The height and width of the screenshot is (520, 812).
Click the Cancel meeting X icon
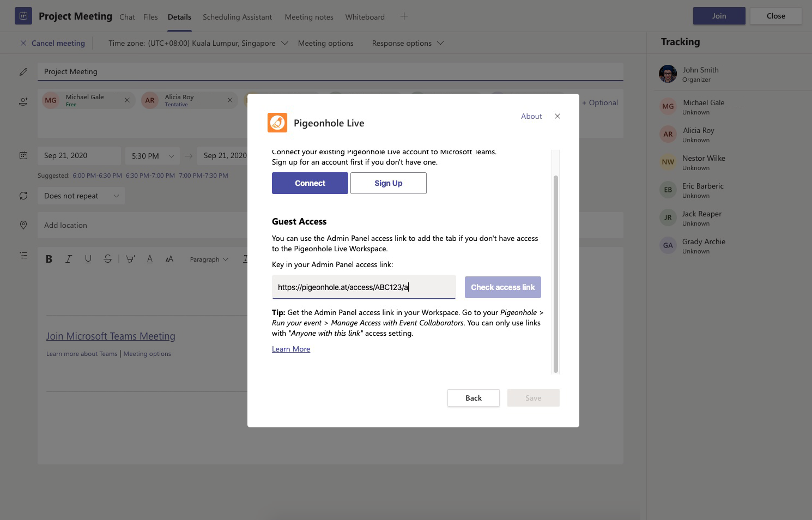[x=23, y=43]
